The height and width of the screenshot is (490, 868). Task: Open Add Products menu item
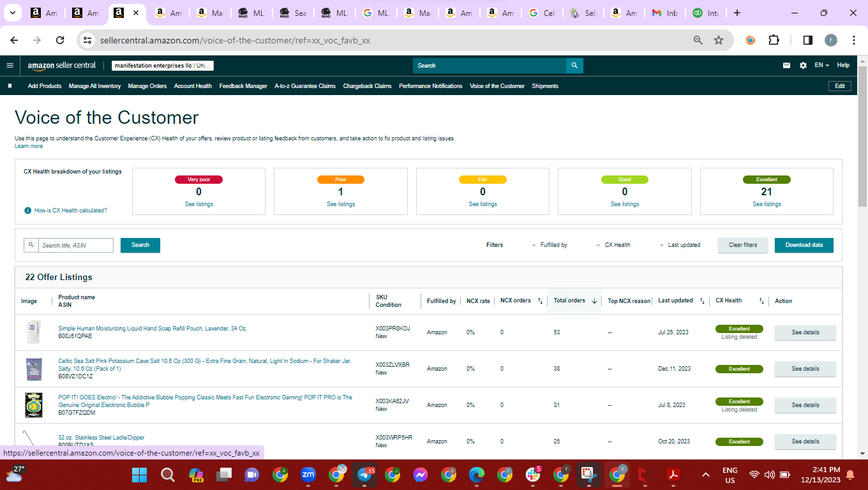[x=45, y=86]
